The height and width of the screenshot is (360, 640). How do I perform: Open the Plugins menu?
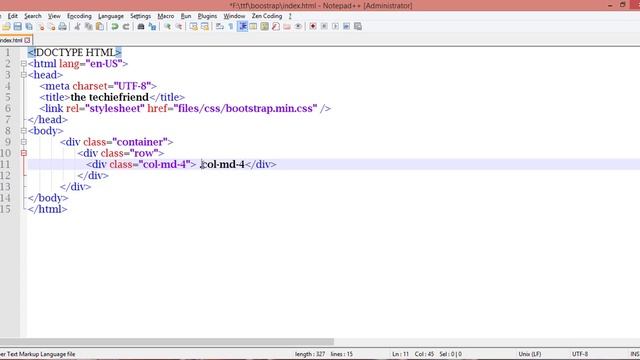(207, 16)
